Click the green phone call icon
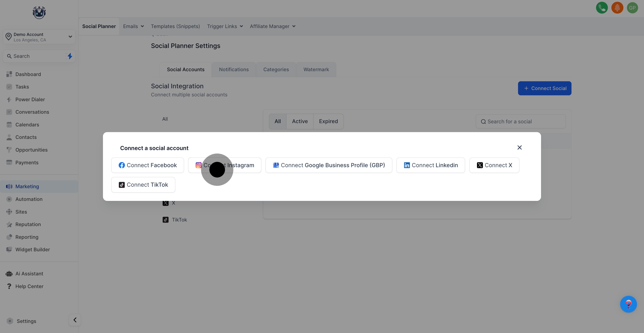 tap(602, 8)
